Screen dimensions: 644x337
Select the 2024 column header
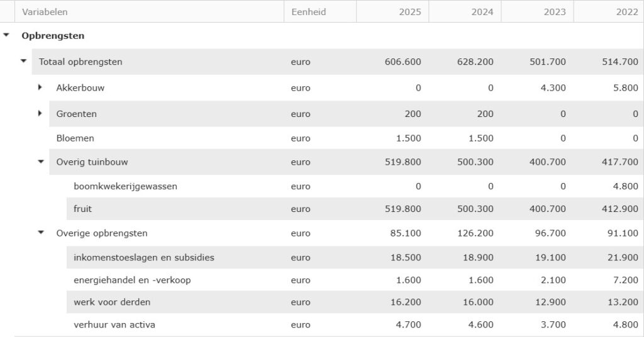[x=482, y=12]
